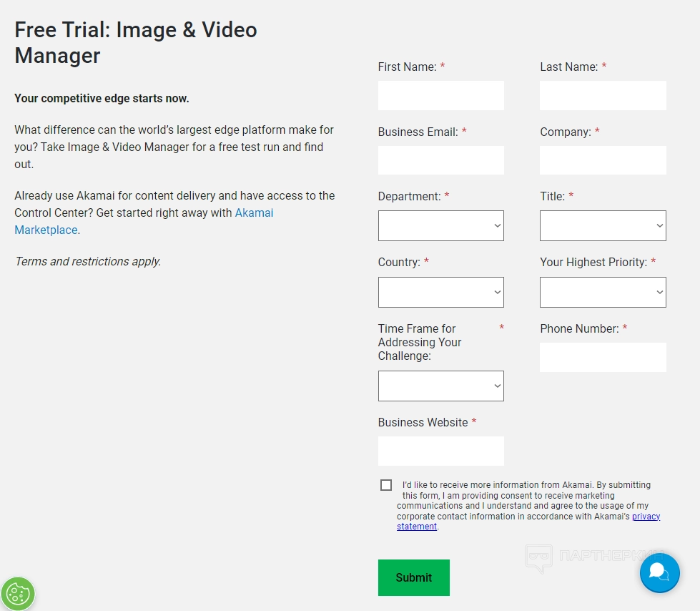Check the receive more information checkbox
700x611 pixels.
tap(386, 485)
